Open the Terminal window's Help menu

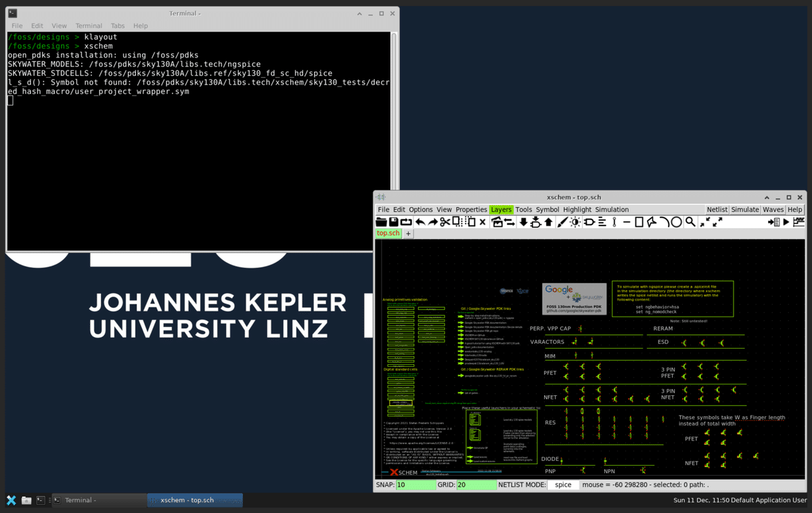(140, 26)
